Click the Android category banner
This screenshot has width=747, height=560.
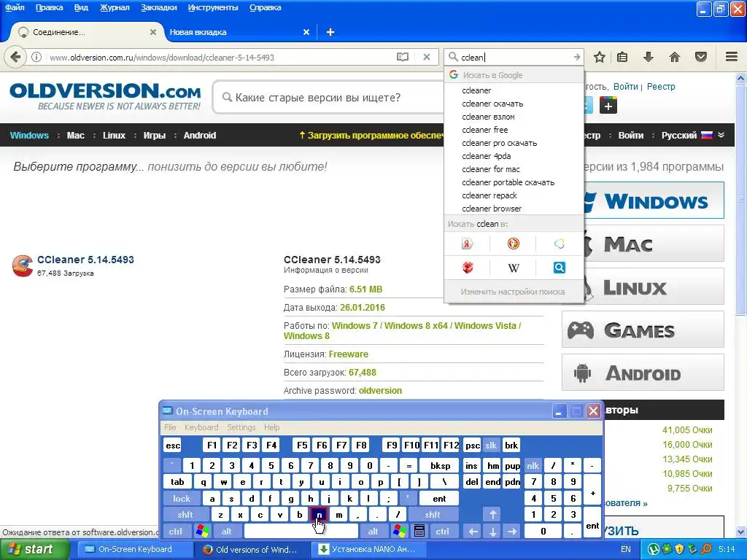(x=643, y=373)
